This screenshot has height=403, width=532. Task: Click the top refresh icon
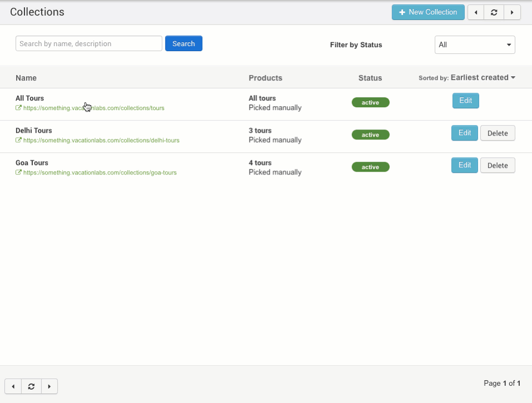(494, 12)
